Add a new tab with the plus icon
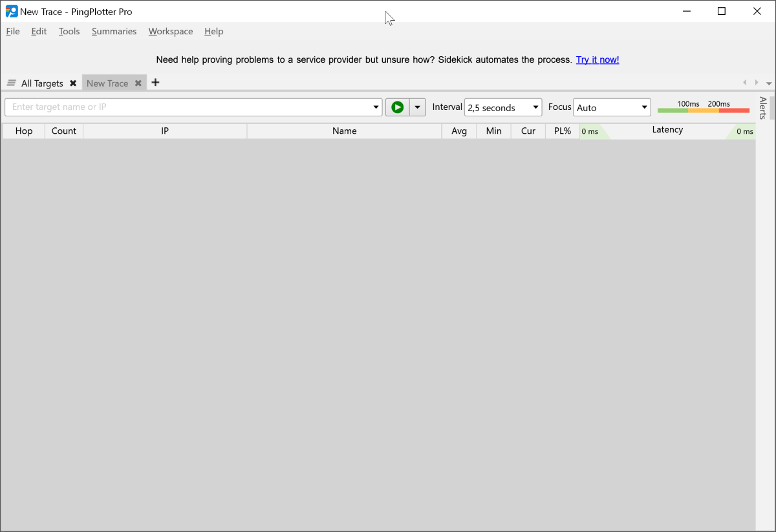Screen dimensions: 776x532 (x=155, y=82)
